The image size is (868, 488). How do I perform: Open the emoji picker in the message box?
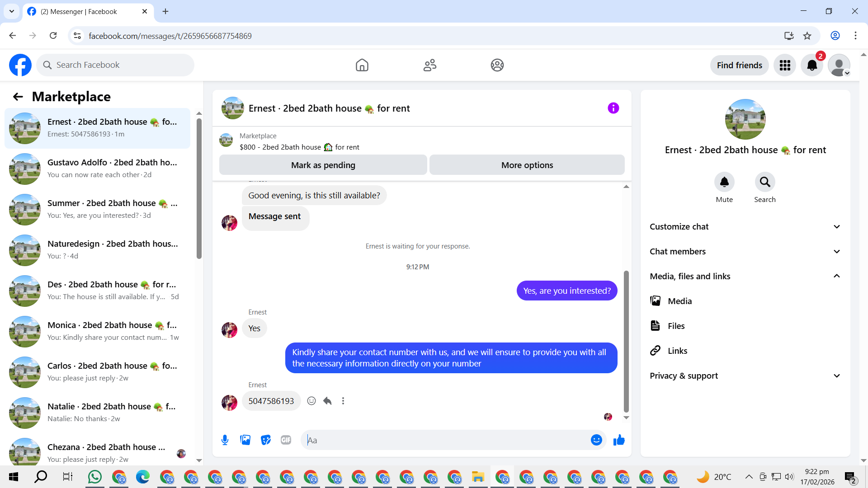tap(596, 440)
